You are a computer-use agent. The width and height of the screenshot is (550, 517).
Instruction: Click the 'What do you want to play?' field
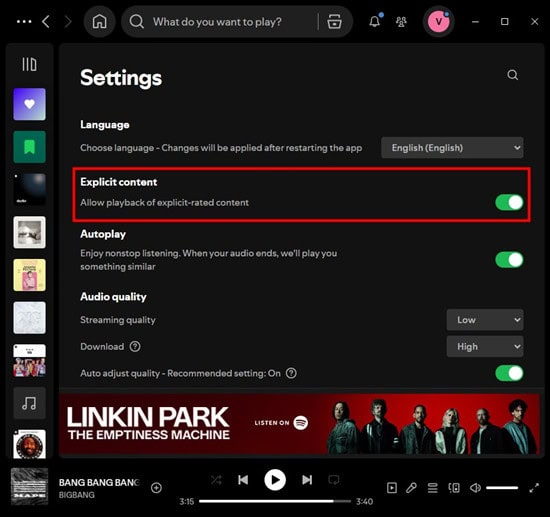(x=217, y=22)
